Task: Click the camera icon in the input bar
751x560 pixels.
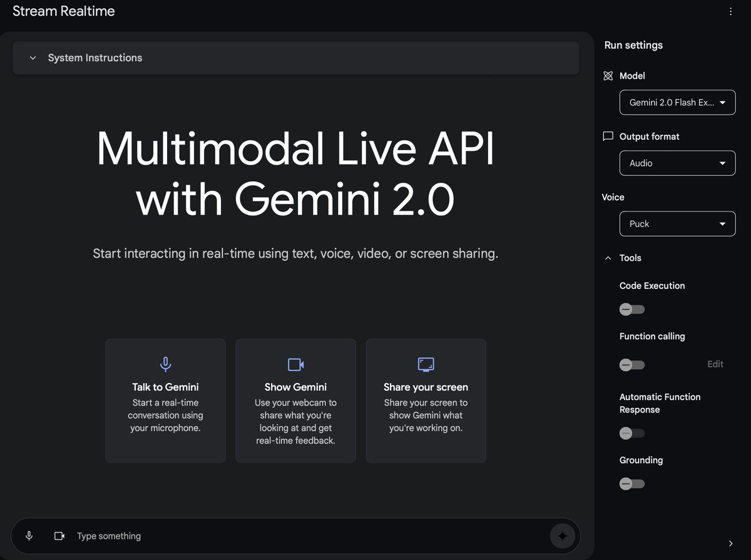Action: coord(59,536)
